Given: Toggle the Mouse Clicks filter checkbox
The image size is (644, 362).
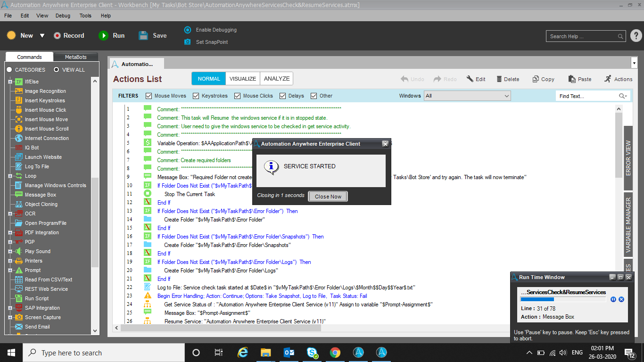Looking at the screenshot, I should 237,96.
